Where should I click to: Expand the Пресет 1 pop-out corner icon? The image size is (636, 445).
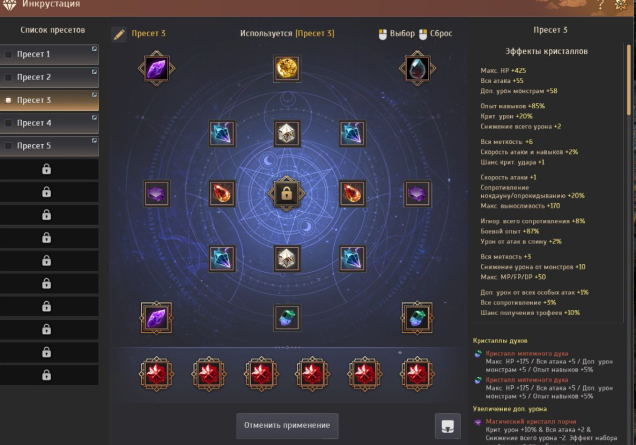pyautogui.click(x=94, y=49)
